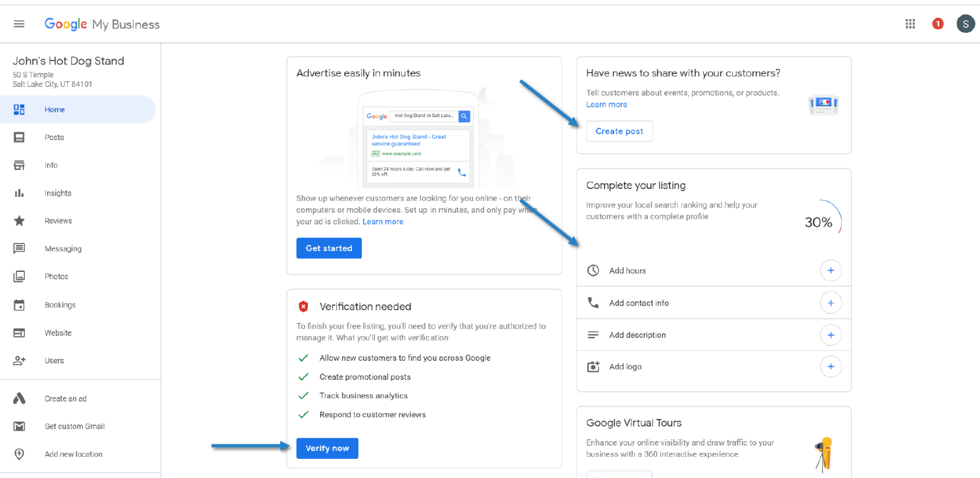Click the Add logo label
Screen dimensions: 980x478
click(625, 367)
